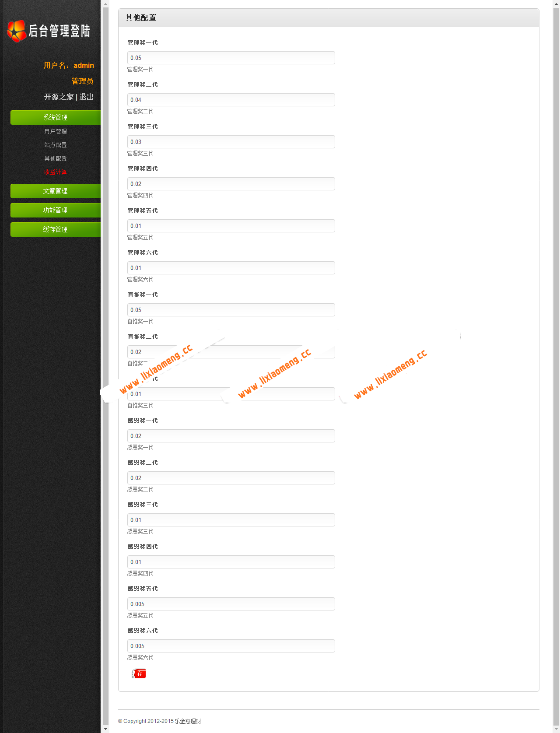Click the 直推奖一代 input field

231,310
